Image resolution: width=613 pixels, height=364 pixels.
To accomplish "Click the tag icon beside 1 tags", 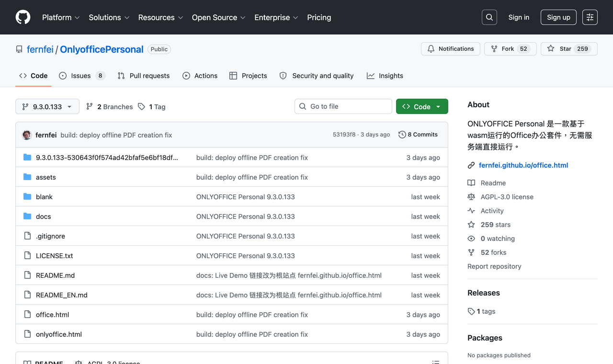I will pos(471,311).
